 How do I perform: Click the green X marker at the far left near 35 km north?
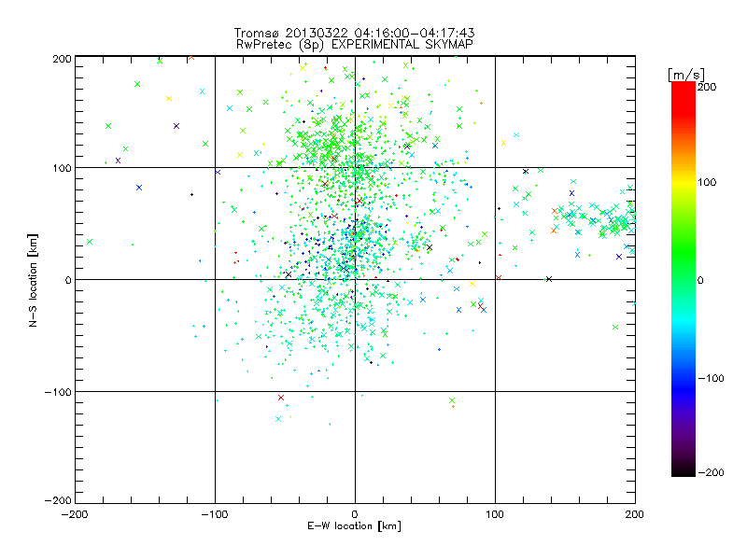coord(90,242)
